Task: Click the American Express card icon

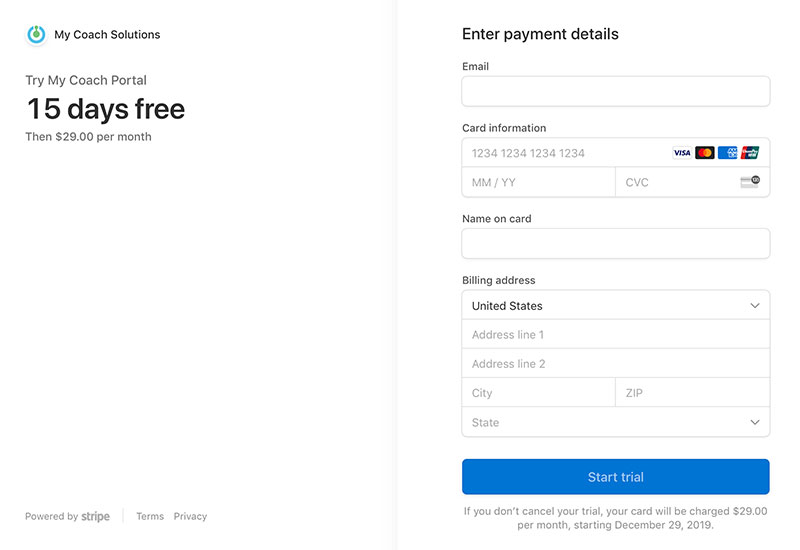Action: tap(728, 153)
